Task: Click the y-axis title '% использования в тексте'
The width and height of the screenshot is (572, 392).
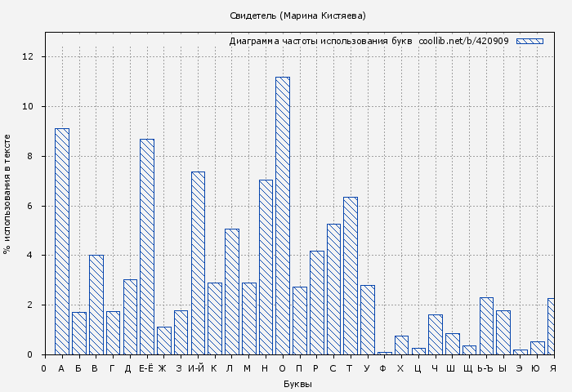Action: point(7,194)
